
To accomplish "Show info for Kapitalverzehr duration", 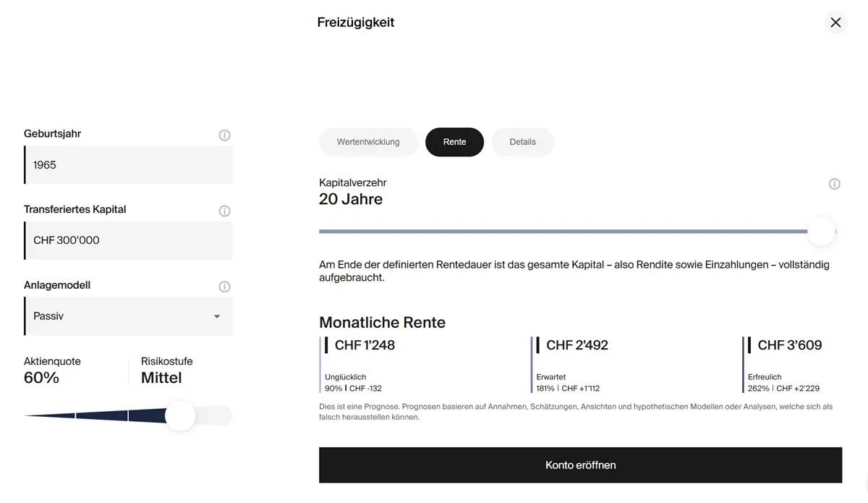I will (x=834, y=185).
